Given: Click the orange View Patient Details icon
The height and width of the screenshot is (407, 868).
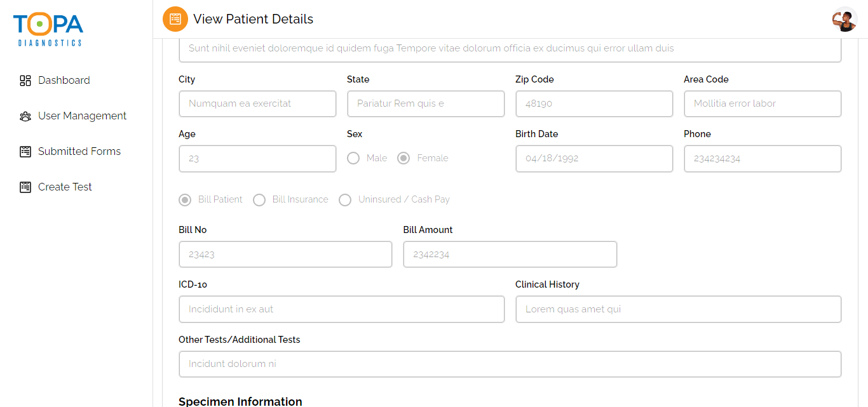Looking at the screenshot, I should tap(175, 19).
